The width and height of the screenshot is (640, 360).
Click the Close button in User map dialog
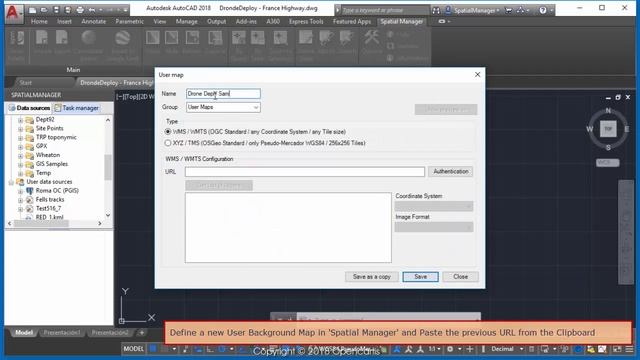click(x=460, y=277)
